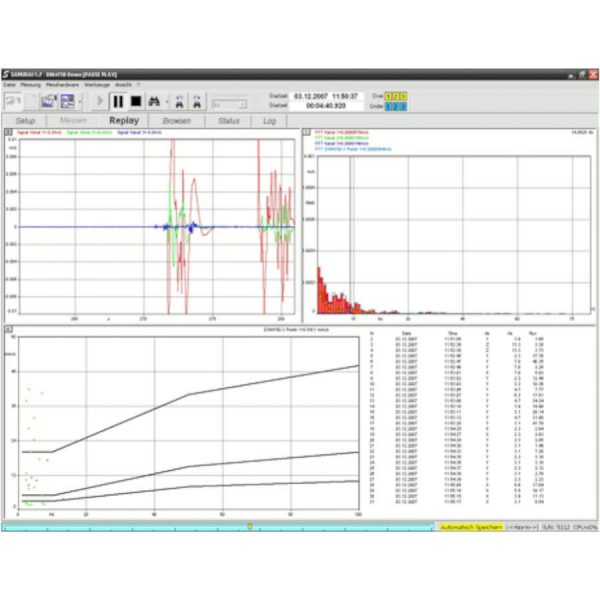
Task: Open the Messung menu
Action: 31,85
